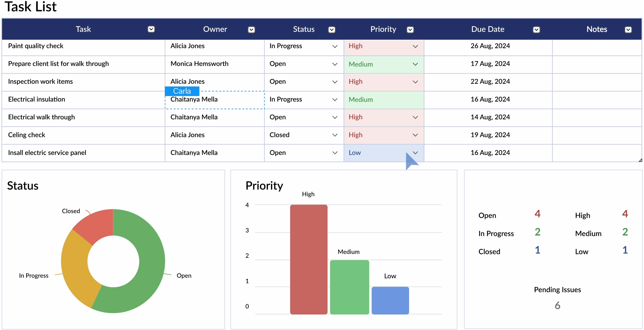The width and height of the screenshot is (644, 330).
Task: Click Carla's collaborator name tag
Action: (182, 91)
